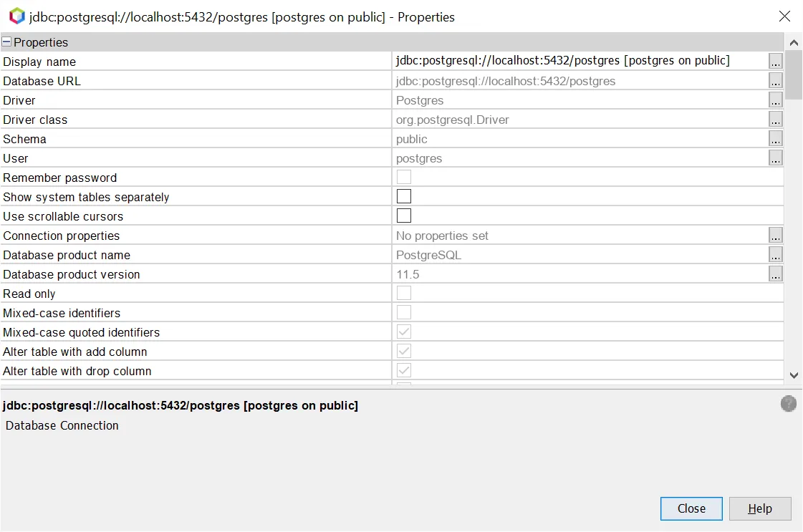The height and width of the screenshot is (532, 803).
Task: Open editor for Display name ellipsis button
Action: 776,62
